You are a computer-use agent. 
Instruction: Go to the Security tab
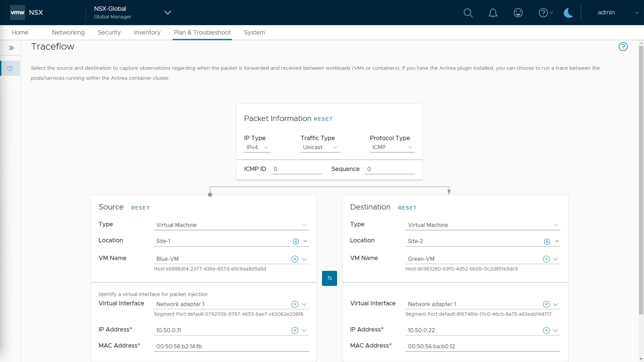pos(109,33)
